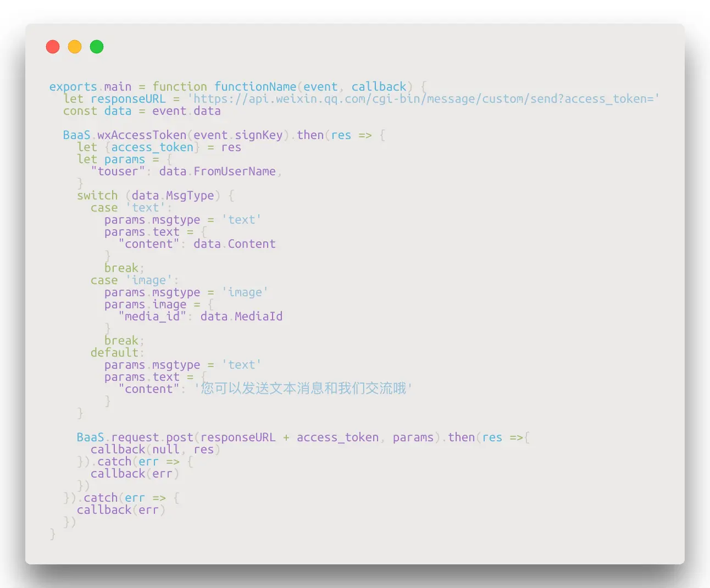This screenshot has width=710, height=588.
Task: Click the "const" keyword
Action: pyautogui.click(x=80, y=111)
